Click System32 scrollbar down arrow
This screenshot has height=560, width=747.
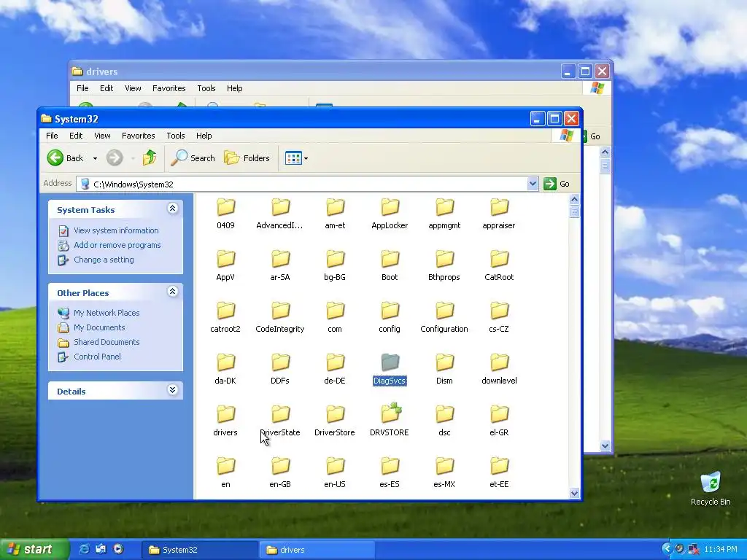pyautogui.click(x=574, y=494)
